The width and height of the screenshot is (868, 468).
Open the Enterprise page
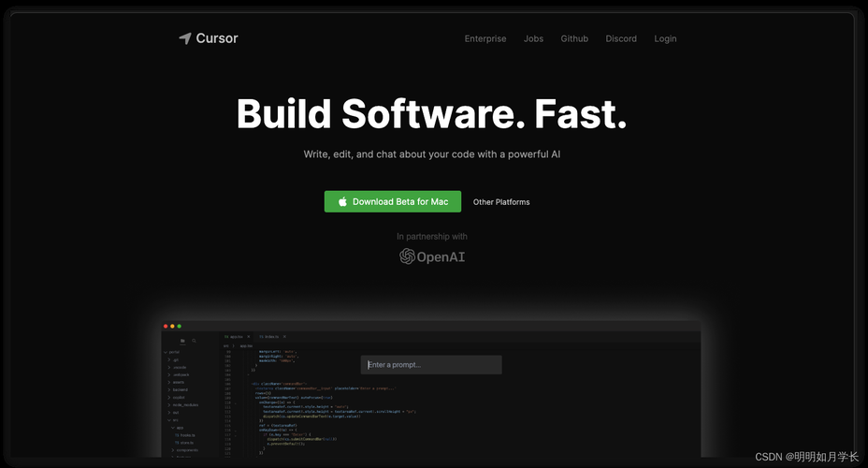pyautogui.click(x=485, y=38)
